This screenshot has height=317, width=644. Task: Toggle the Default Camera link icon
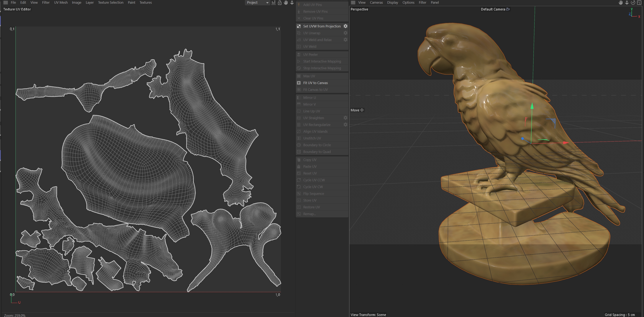pyautogui.click(x=508, y=9)
